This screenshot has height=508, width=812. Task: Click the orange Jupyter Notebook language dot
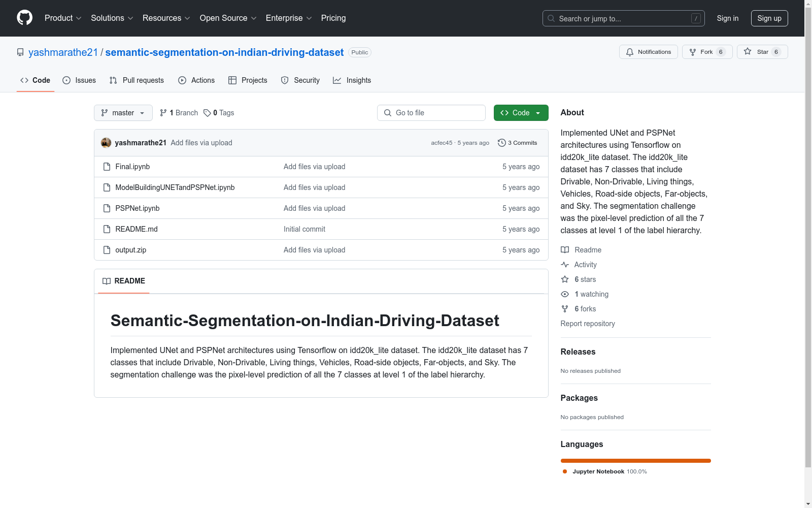tap(565, 471)
